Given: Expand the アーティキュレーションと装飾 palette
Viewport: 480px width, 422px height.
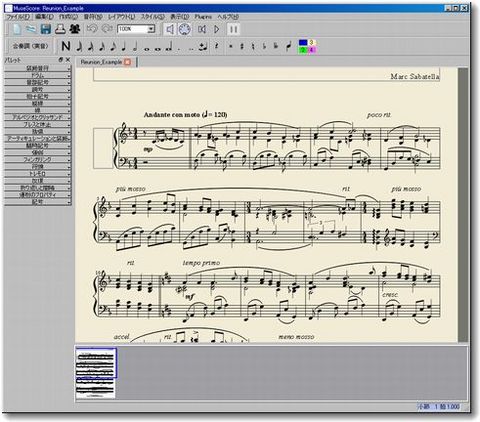Looking at the screenshot, I should pyautogui.click(x=37, y=138).
